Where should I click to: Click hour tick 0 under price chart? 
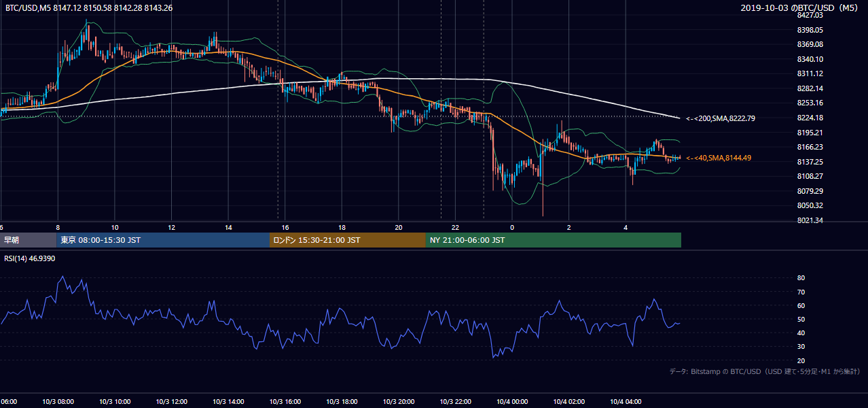click(x=512, y=227)
